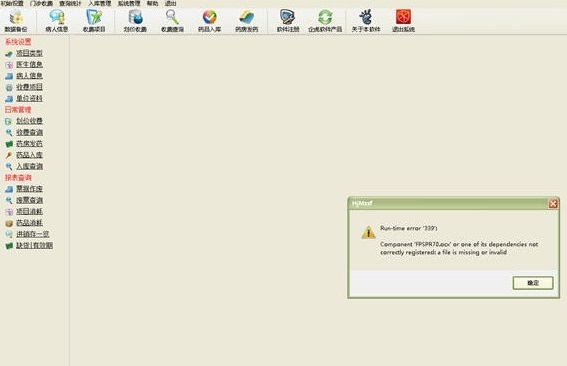Open 药品消耗 report sidebar link
This screenshot has height=366, width=567.
pos(30,223)
